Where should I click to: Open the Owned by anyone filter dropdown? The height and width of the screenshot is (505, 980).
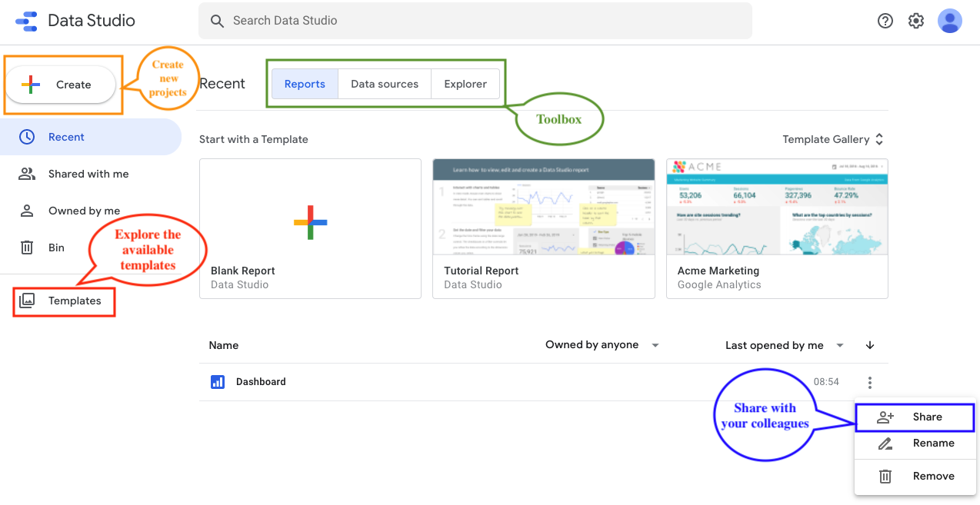(x=602, y=345)
